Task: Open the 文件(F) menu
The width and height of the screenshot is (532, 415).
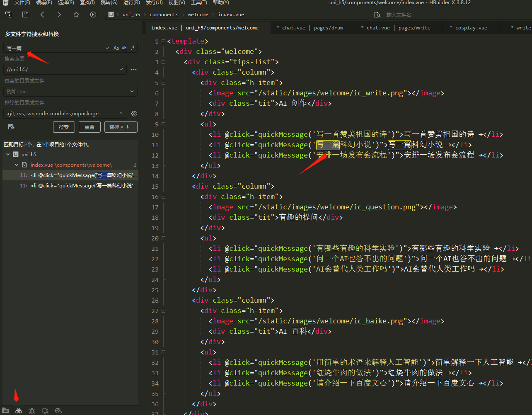Action: pyautogui.click(x=22, y=2)
